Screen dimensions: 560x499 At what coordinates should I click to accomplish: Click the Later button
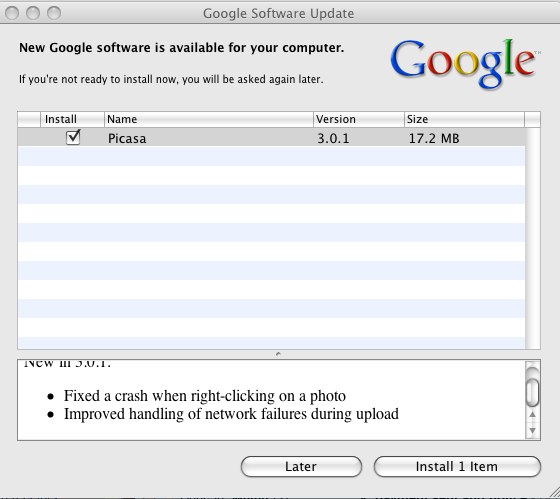(301, 466)
